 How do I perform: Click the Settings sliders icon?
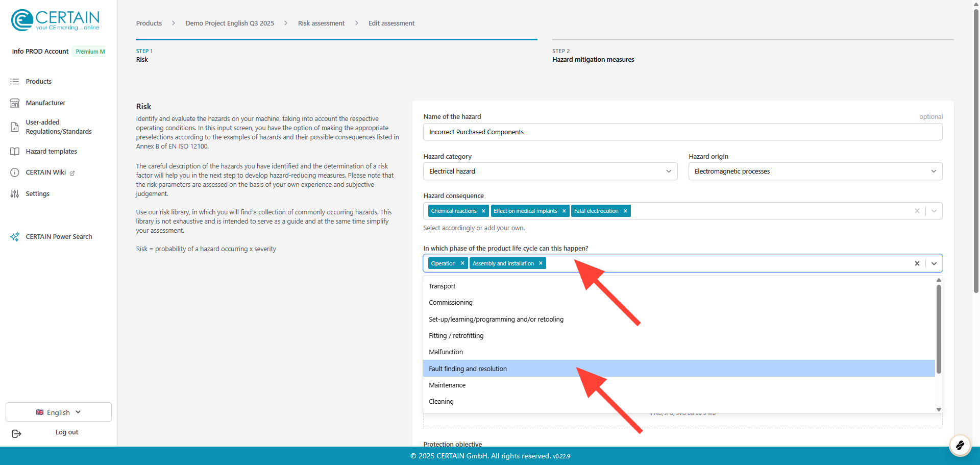[x=15, y=194]
